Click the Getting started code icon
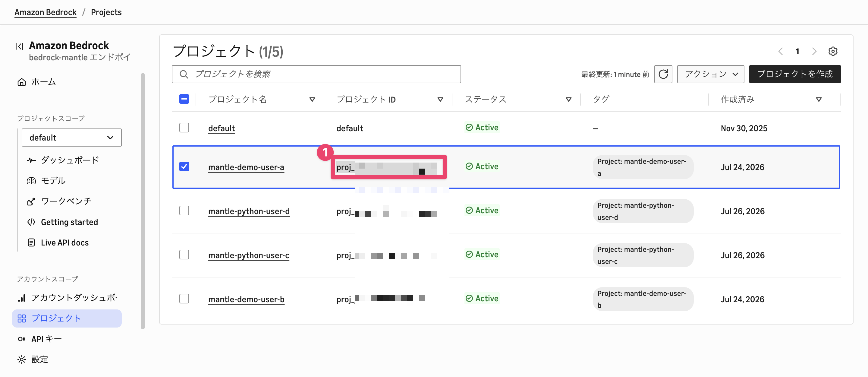 click(31, 222)
